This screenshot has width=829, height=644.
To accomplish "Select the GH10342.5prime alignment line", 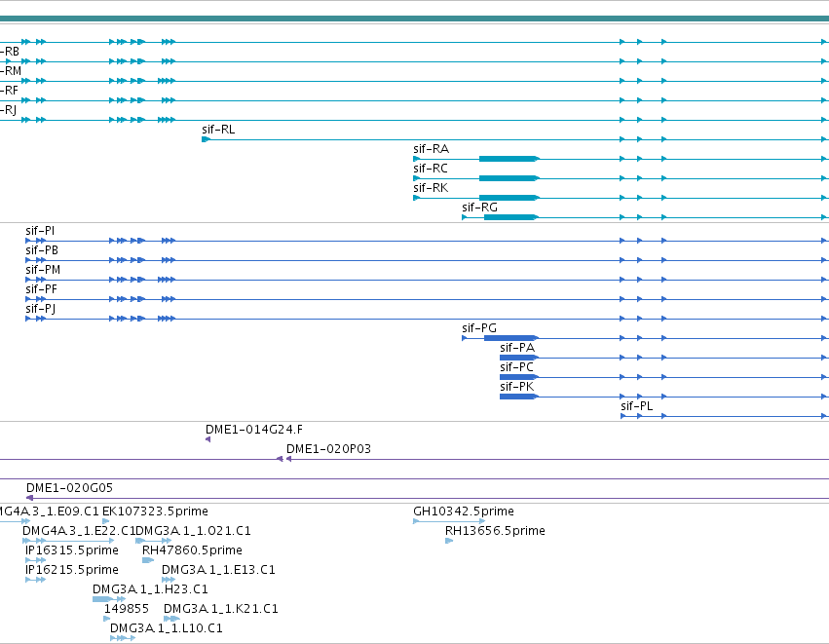I will click(449, 521).
